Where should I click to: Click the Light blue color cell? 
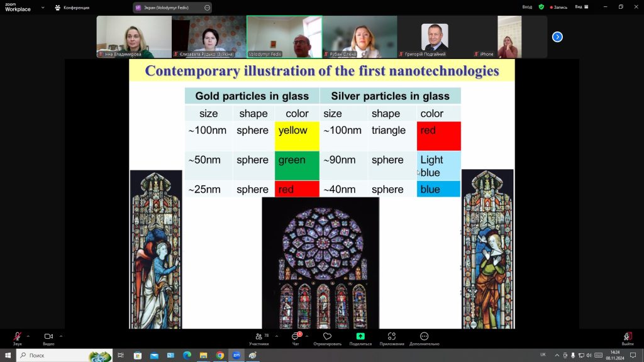click(x=438, y=165)
